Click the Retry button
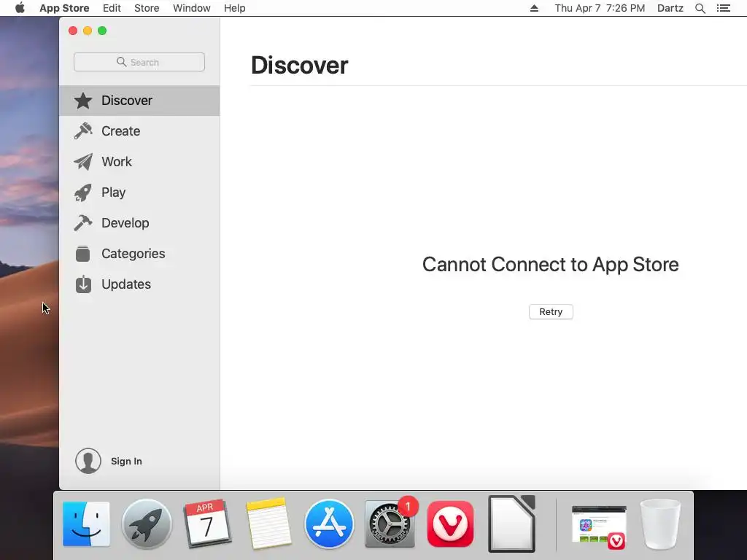The height and width of the screenshot is (560, 747). (x=551, y=312)
